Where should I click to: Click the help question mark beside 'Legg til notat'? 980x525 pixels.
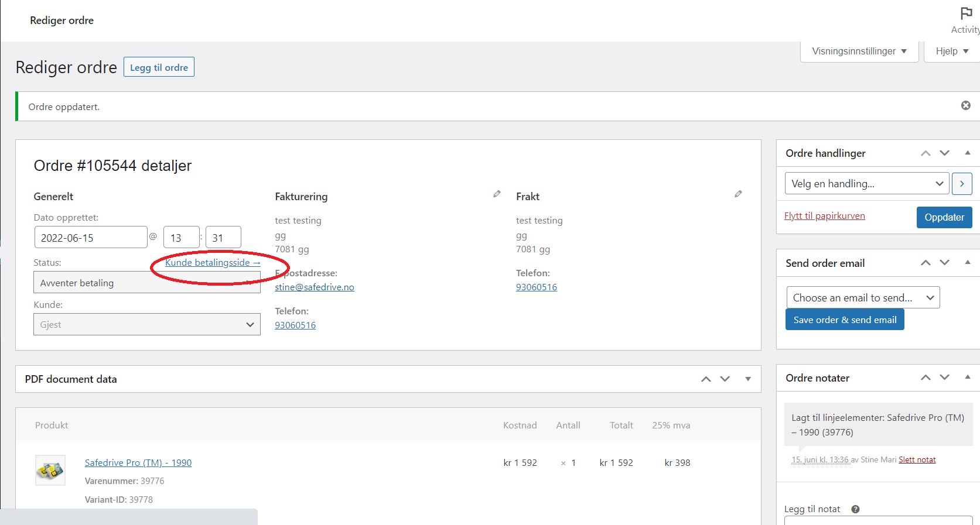click(x=855, y=509)
